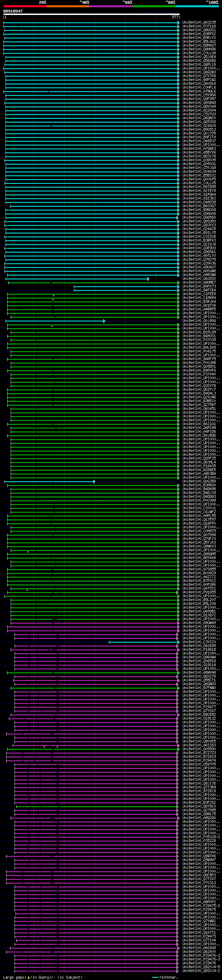Click the short cyan bar for Q42830

[77, 279]
